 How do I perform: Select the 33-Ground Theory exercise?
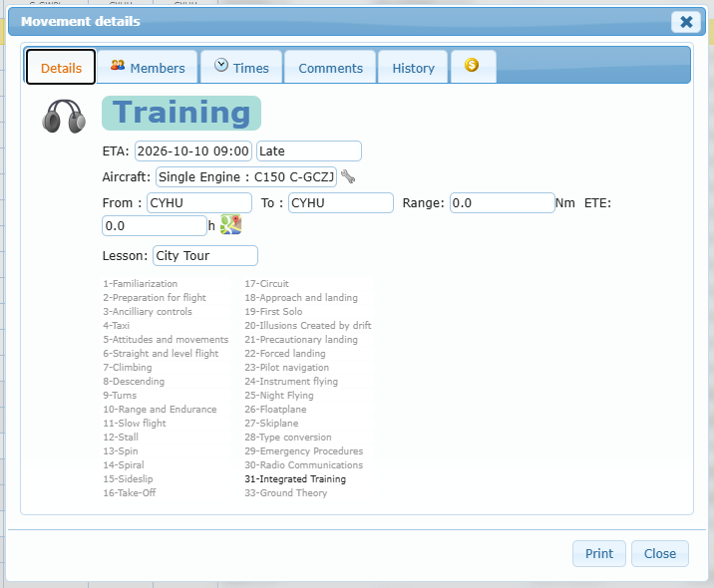286,493
